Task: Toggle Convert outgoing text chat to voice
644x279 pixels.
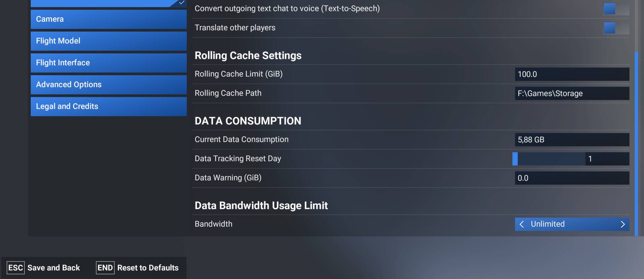Action: [616, 9]
